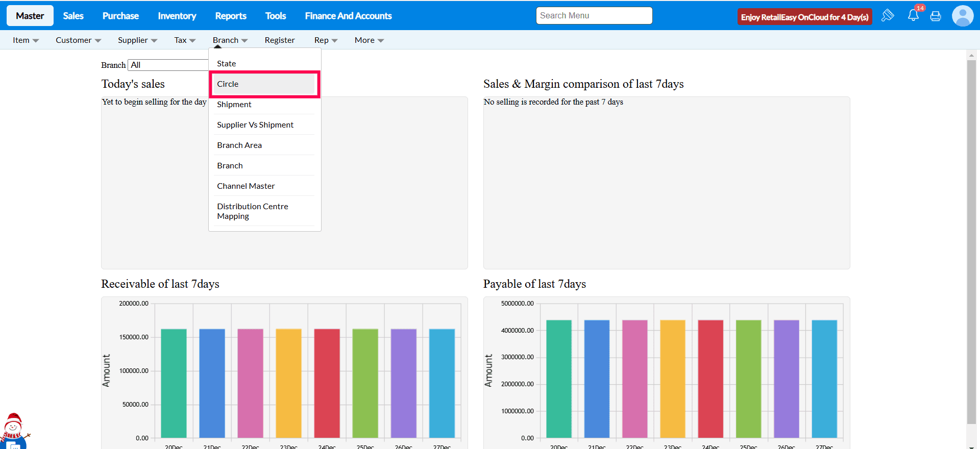980x449 pixels.
Task: Click the printer icon in header
Action: [936, 16]
